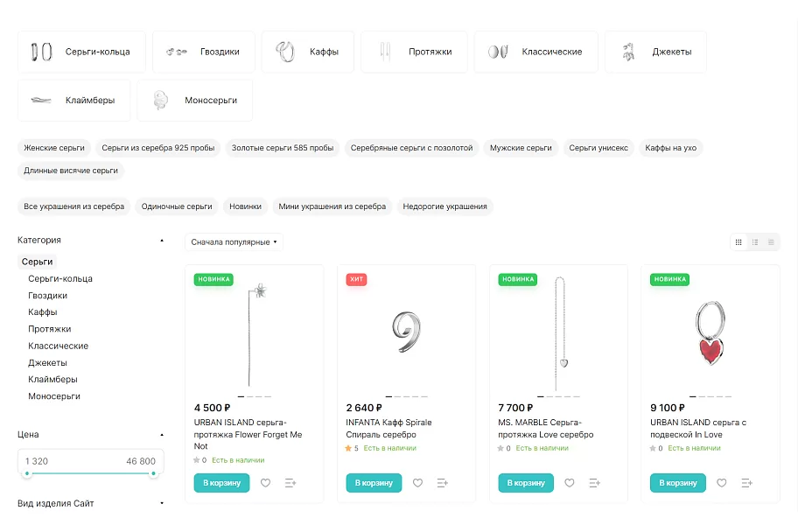This screenshot has height=532, width=798.
Task: Open Джекеты category tile
Action: pos(655,52)
